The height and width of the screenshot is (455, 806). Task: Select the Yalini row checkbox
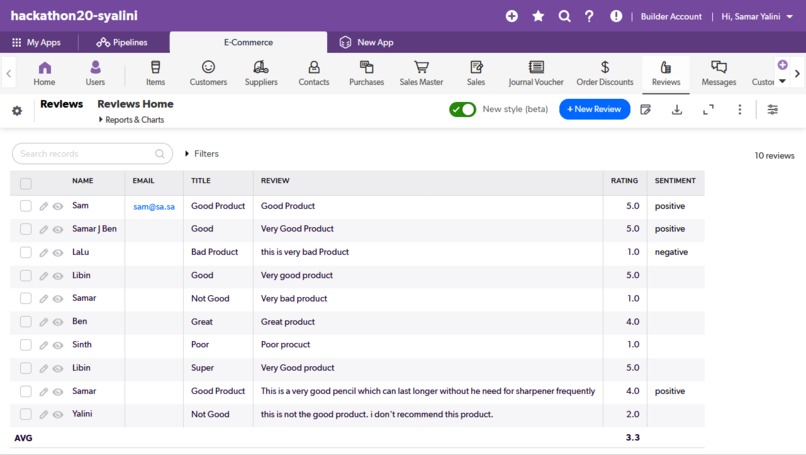(x=26, y=414)
